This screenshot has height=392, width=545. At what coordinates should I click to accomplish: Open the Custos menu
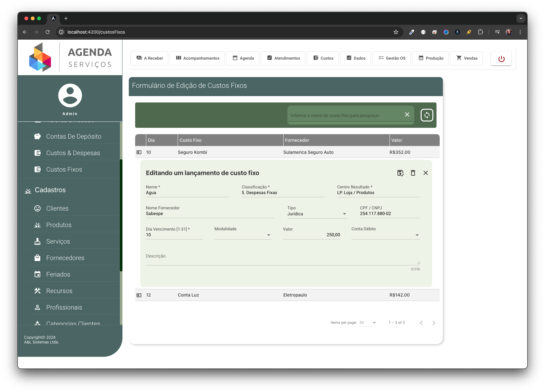[x=323, y=58]
